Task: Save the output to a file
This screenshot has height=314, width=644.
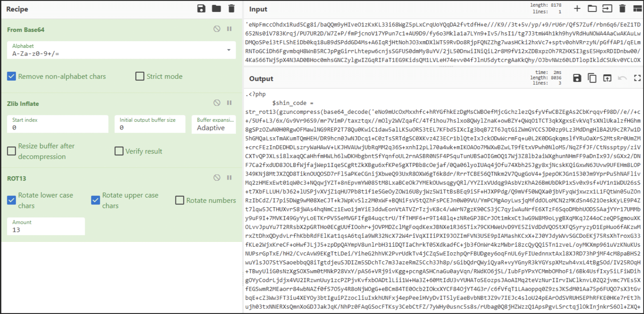Action: click(x=577, y=78)
